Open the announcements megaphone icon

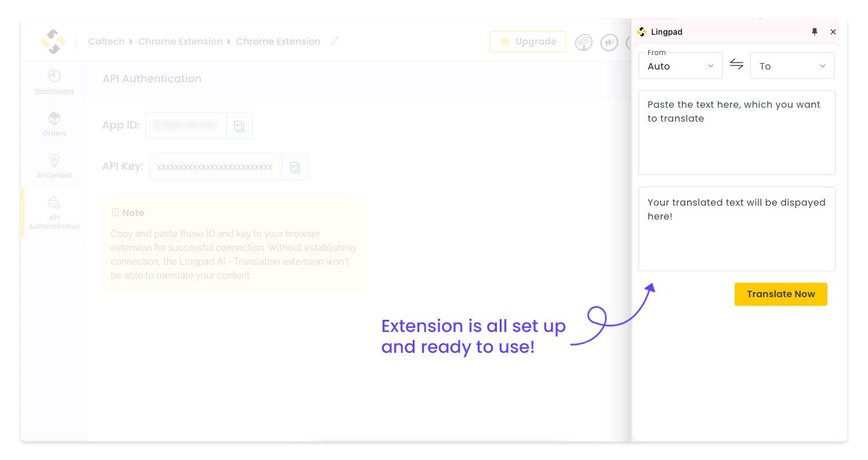click(609, 42)
